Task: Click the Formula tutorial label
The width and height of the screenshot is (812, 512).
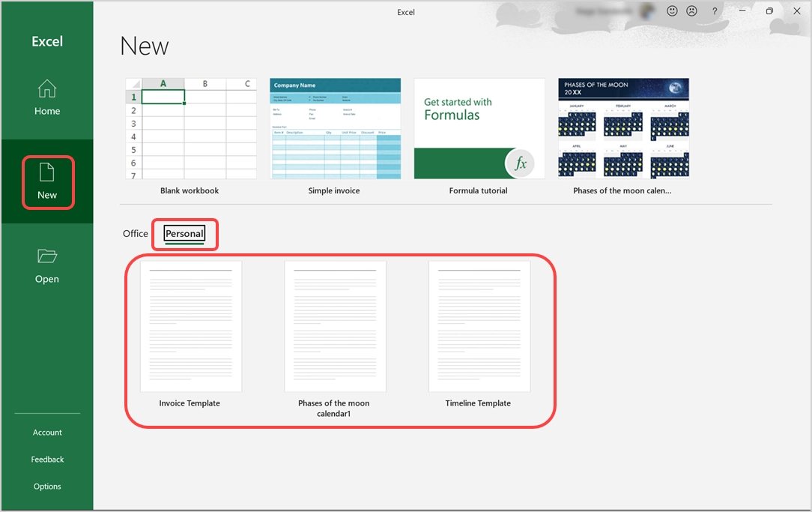Action: [479, 190]
